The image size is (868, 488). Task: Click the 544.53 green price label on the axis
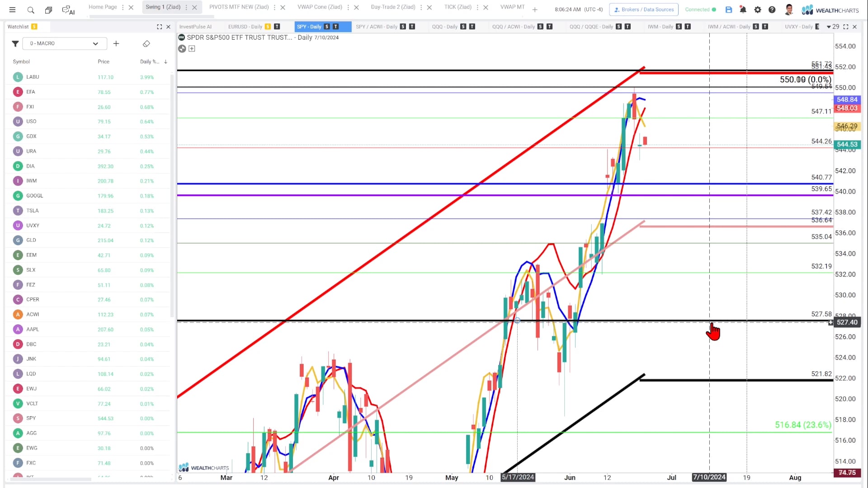(x=847, y=145)
